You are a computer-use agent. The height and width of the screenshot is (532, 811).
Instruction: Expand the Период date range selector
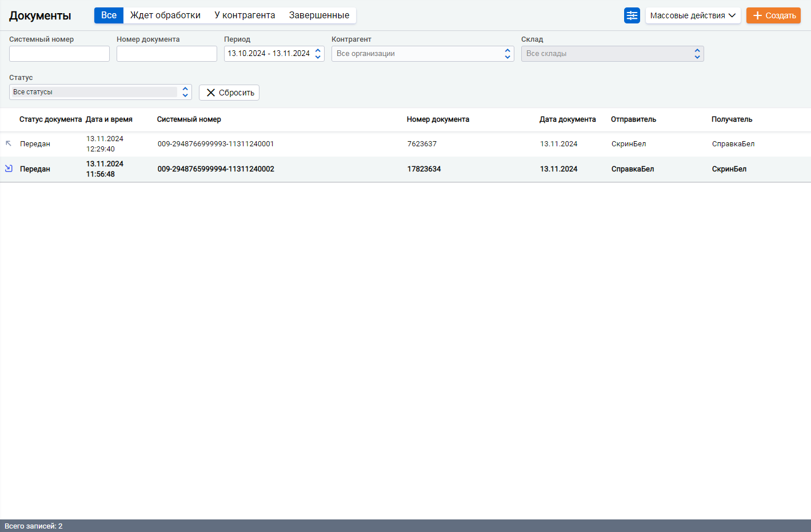274,54
